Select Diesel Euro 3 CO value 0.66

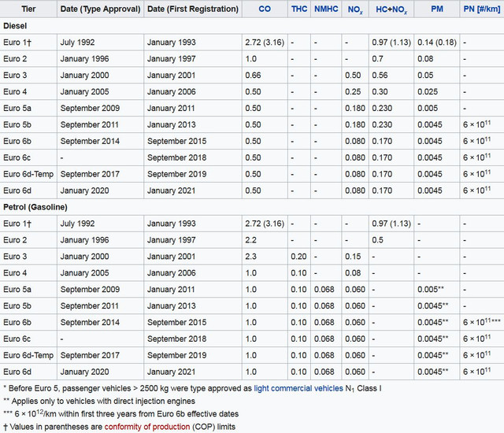click(253, 75)
